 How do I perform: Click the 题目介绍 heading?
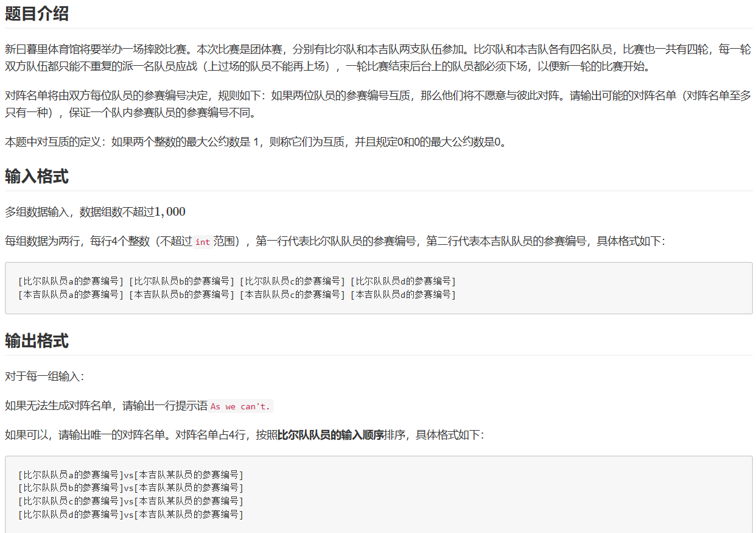37,13
